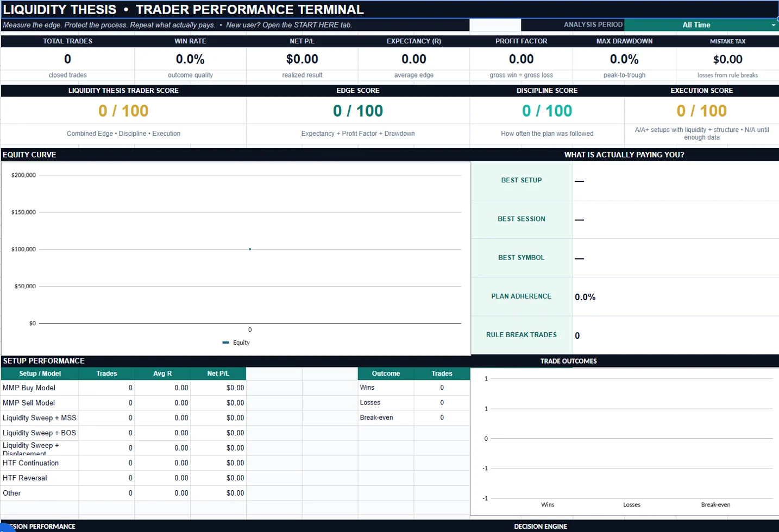Click the NET P/L value $0.00
This screenshot has height=532, width=779.
[x=302, y=59]
